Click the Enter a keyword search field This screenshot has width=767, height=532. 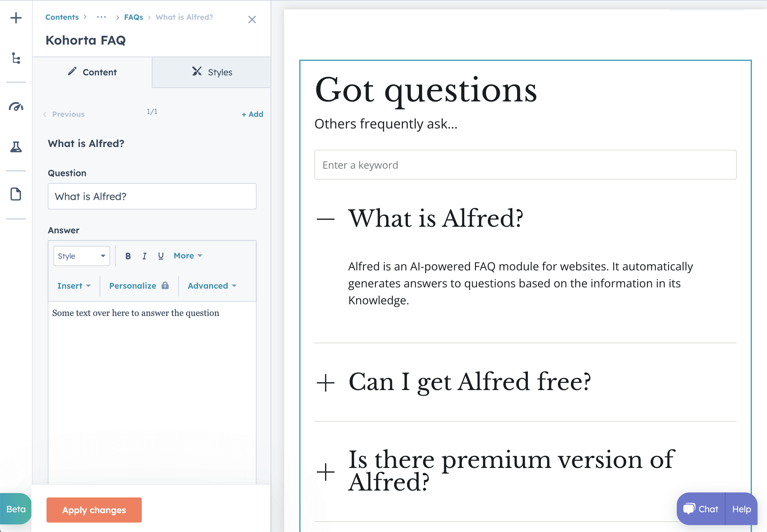[x=526, y=165]
